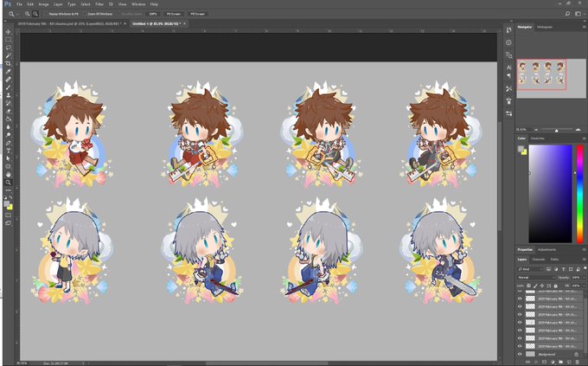Select the Move tool

click(x=9, y=32)
